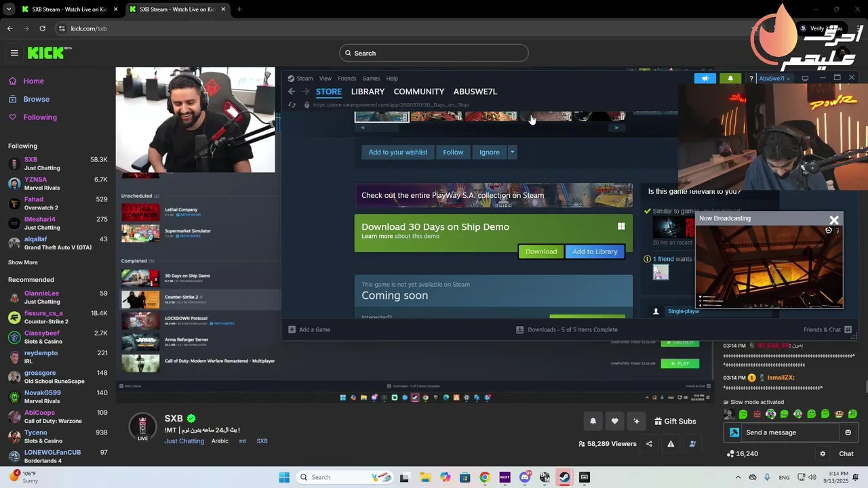Screen dimensions: 868x488
Task: Open fissure_cs_a recommended channel
Action: point(58,317)
